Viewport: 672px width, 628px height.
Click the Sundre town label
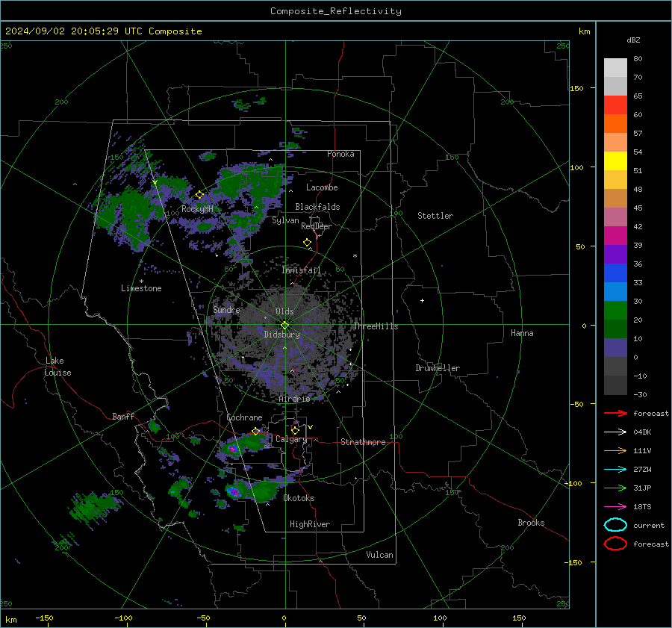tap(227, 309)
